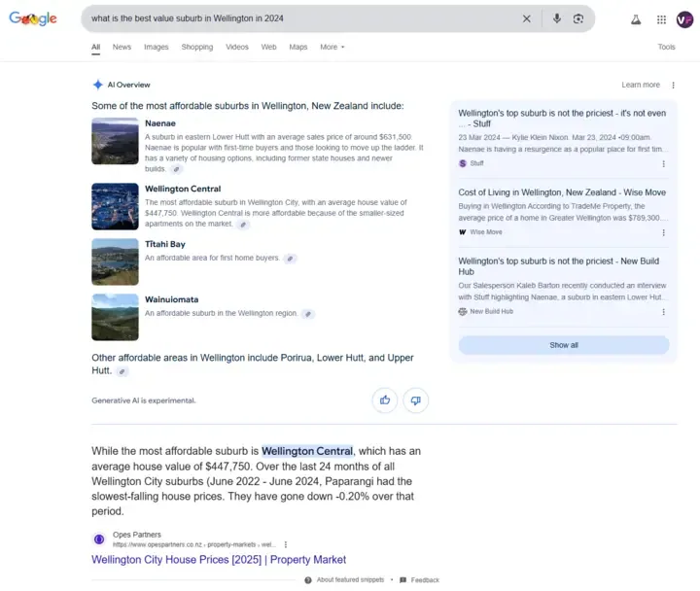The image size is (700, 591).
Task: Click the Wainuiomata heading
Action: [172, 300]
